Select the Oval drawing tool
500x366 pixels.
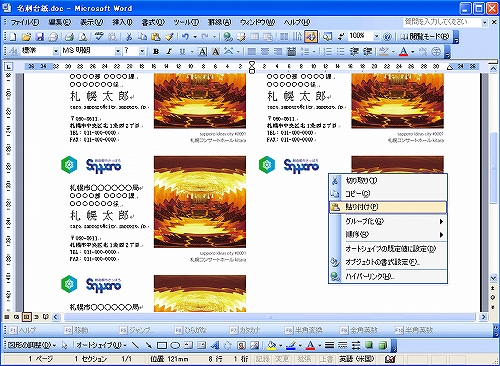[175, 345]
